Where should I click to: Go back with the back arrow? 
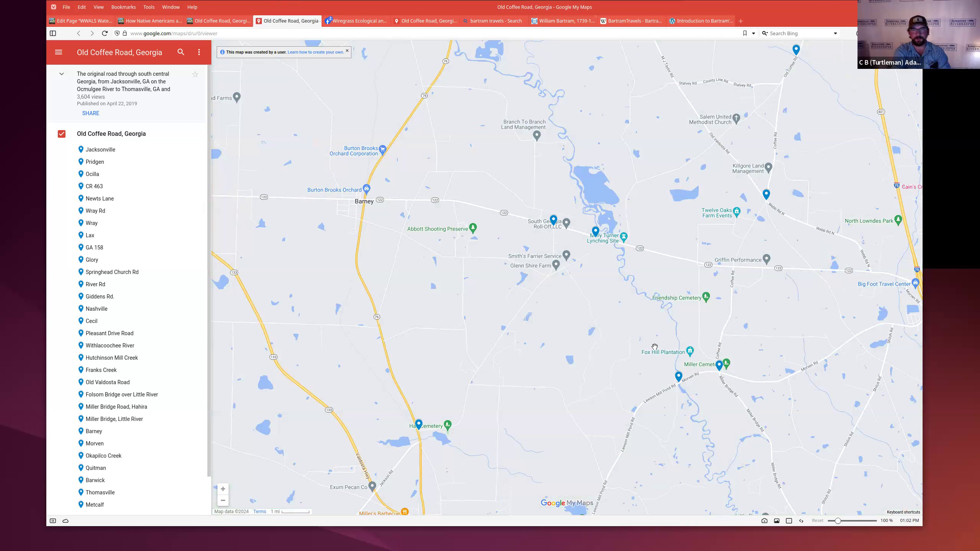point(78,33)
